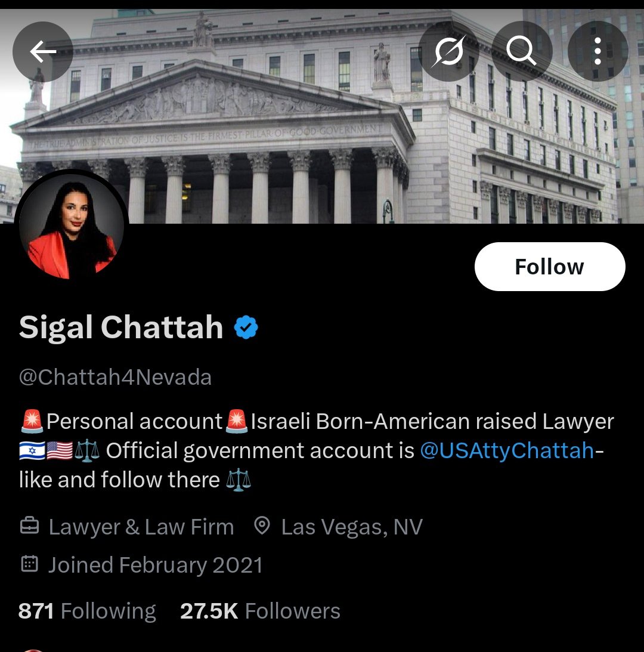Image resolution: width=644 pixels, height=652 pixels.
Task: Open the profile search magnifier icon
Action: pos(522,51)
